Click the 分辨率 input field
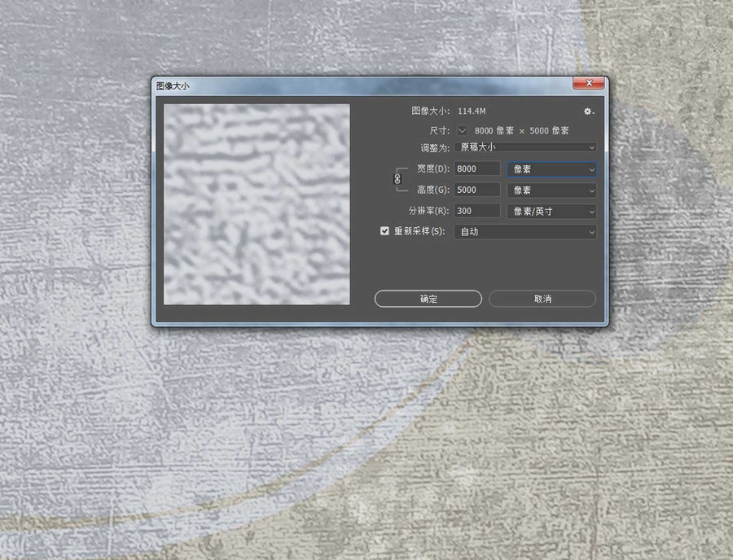The width and height of the screenshot is (733, 560). tap(476, 211)
